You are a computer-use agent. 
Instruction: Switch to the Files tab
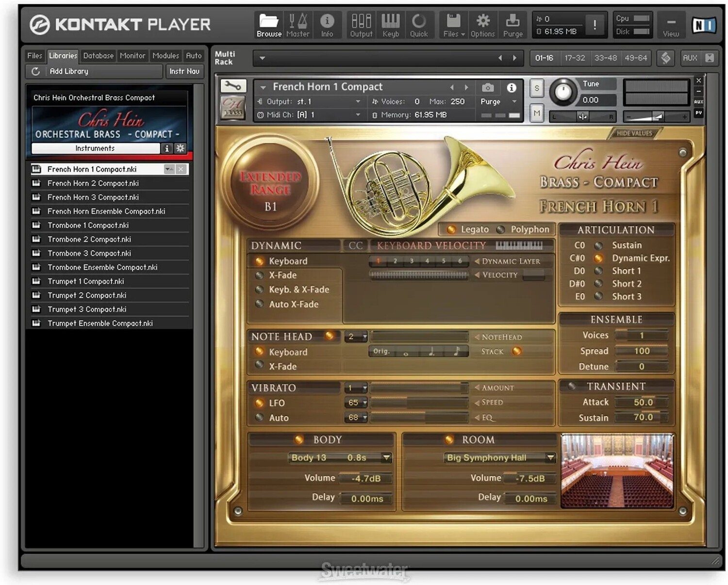(x=34, y=56)
